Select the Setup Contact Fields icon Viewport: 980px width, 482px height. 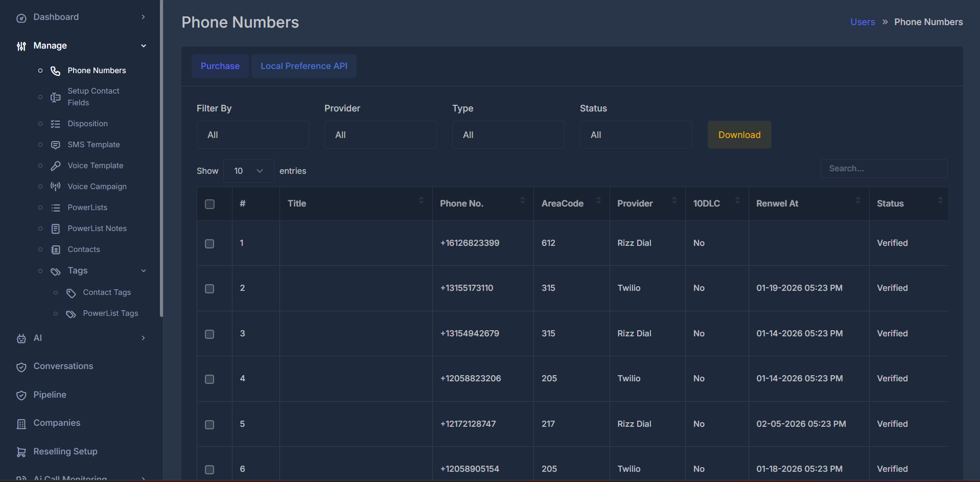pyautogui.click(x=55, y=97)
